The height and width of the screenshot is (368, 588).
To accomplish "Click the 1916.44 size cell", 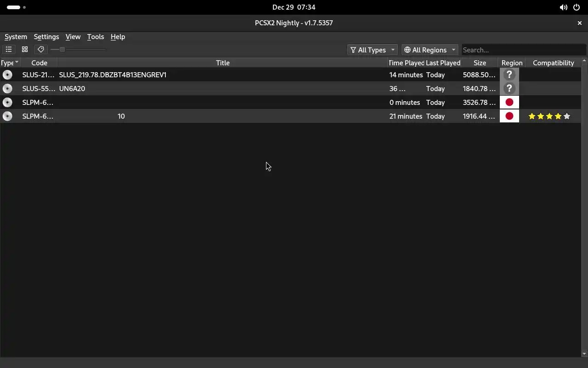I will click(x=479, y=116).
